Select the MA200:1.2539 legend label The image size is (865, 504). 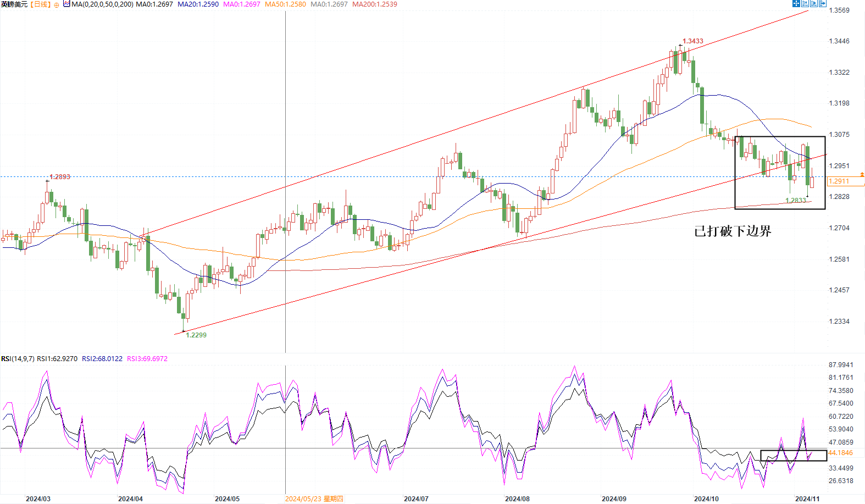pyautogui.click(x=374, y=4)
